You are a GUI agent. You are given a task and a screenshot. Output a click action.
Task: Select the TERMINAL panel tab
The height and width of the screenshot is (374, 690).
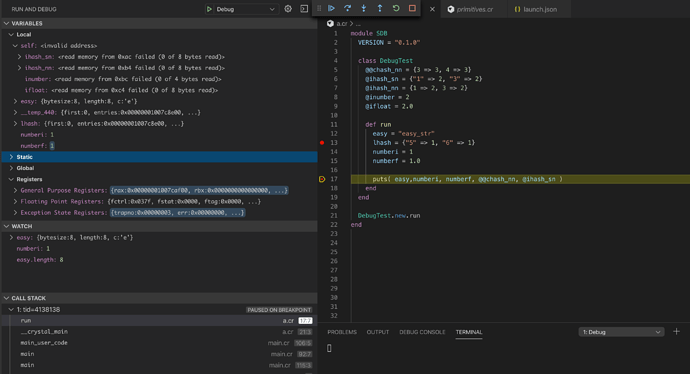pos(469,332)
